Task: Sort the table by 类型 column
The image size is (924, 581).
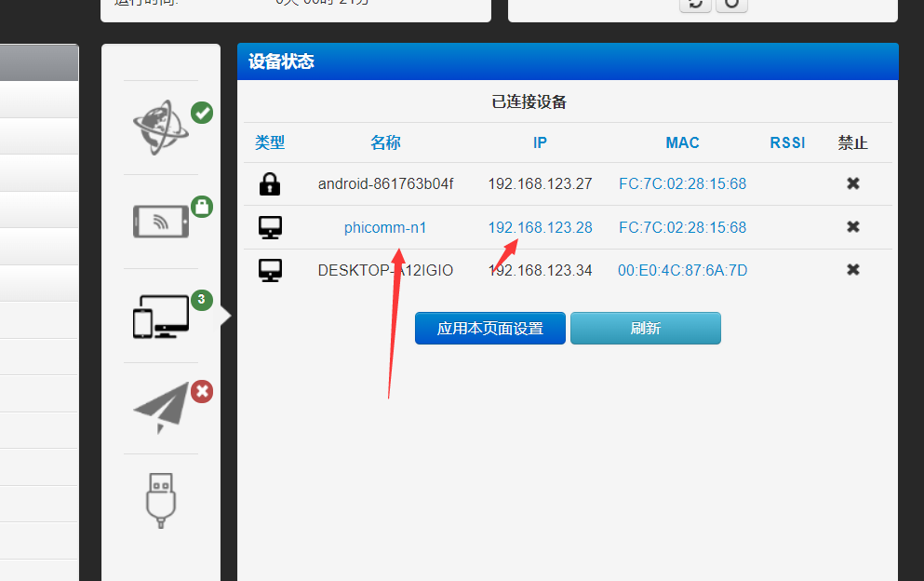Action: (270, 143)
